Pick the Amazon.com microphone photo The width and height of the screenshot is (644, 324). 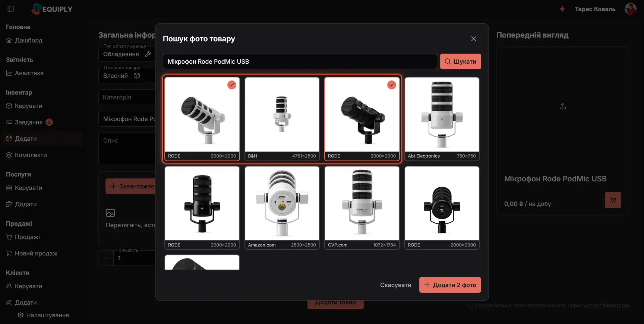(282, 208)
